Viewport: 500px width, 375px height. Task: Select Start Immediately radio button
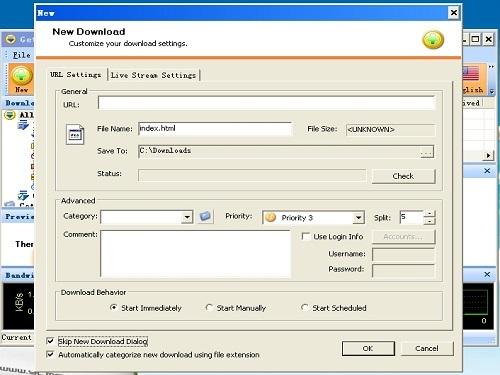click(113, 308)
